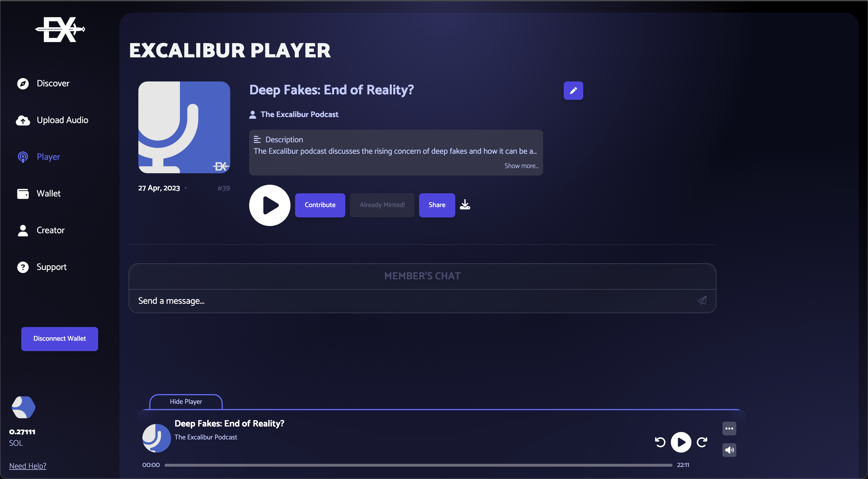Click the Share button

pos(437,205)
